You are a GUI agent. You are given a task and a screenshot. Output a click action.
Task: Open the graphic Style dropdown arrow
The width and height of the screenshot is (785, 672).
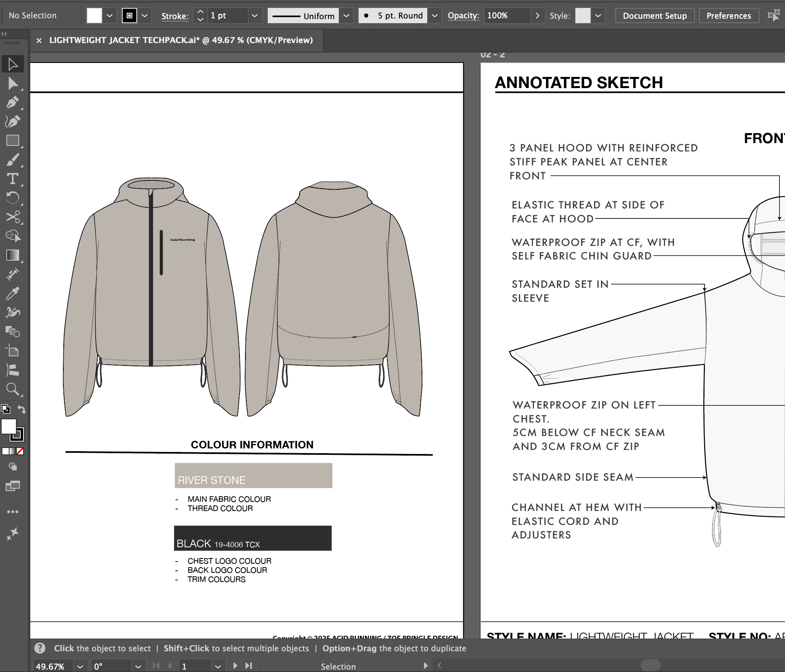pyautogui.click(x=598, y=16)
